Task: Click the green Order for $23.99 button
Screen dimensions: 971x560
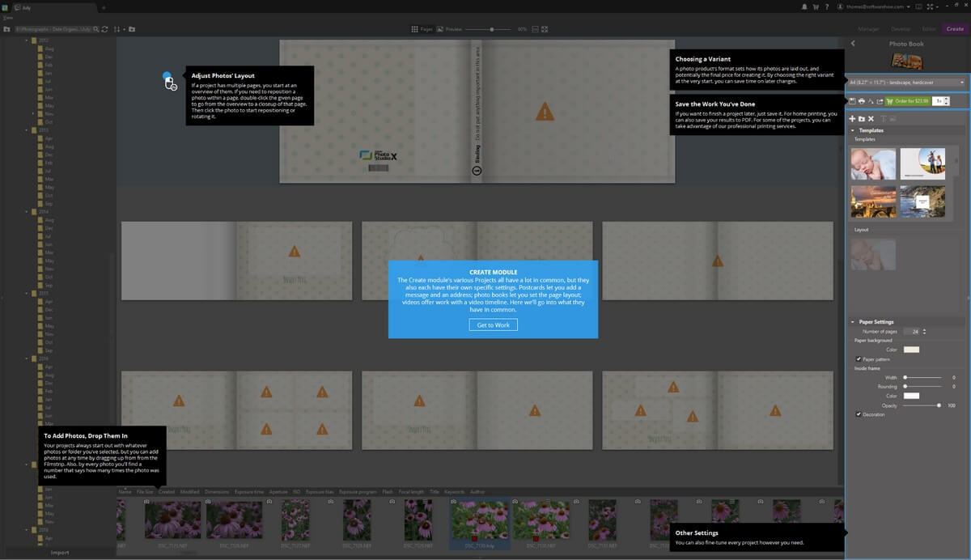Action: [x=907, y=101]
